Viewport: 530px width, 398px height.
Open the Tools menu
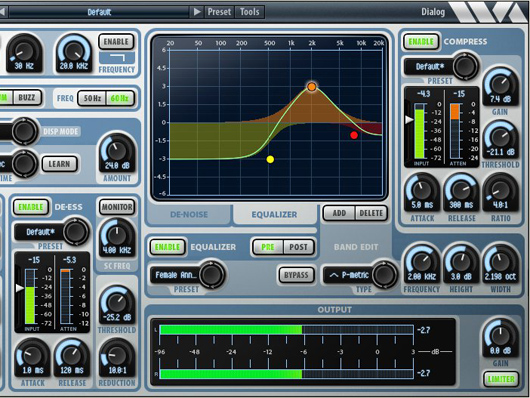[x=249, y=12]
